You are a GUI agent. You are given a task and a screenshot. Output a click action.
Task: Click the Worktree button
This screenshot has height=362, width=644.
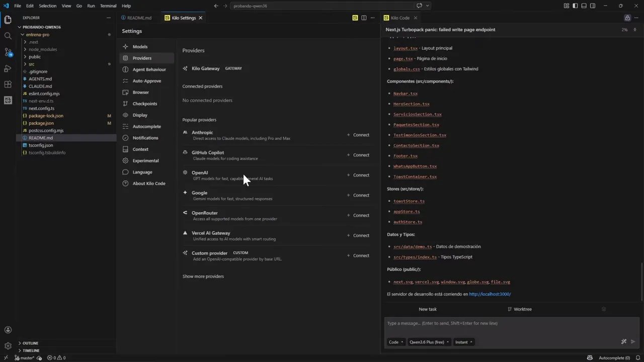(x=520, y=309)
